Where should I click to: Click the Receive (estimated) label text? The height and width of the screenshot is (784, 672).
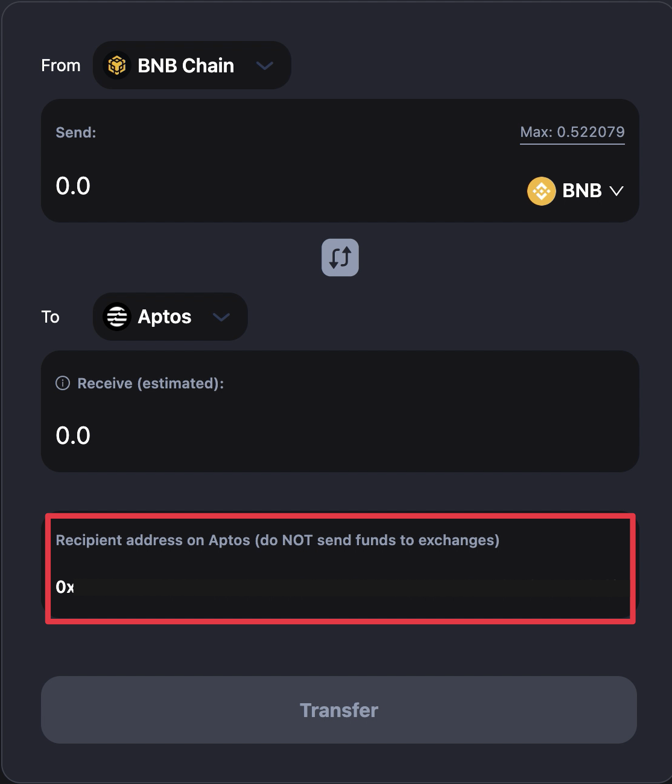point(150,384)
